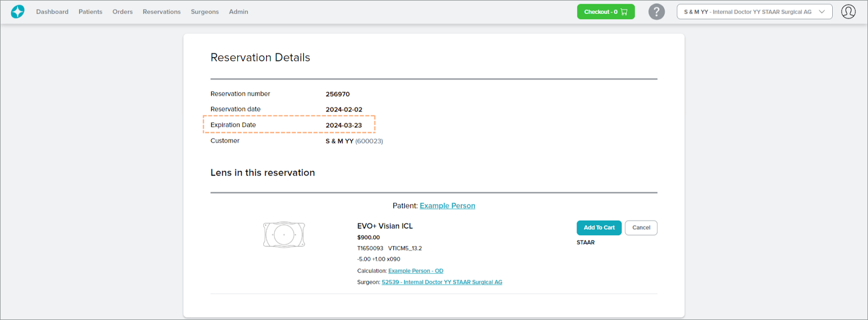Viewport: 868px width, 320px height.
Task: Go to the Admin section
Action: 238,11
